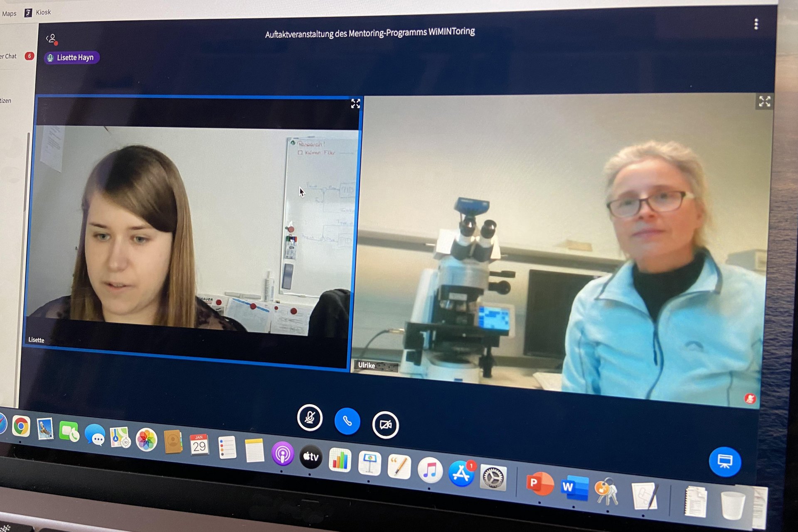Click the Ulrike name label dropdown
798x532 pixels.
pyautogui.click(x=376, y=365)
